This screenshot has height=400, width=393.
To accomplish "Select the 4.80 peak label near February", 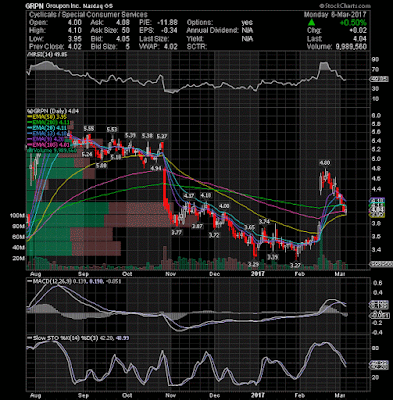I will tap(325, 163).
